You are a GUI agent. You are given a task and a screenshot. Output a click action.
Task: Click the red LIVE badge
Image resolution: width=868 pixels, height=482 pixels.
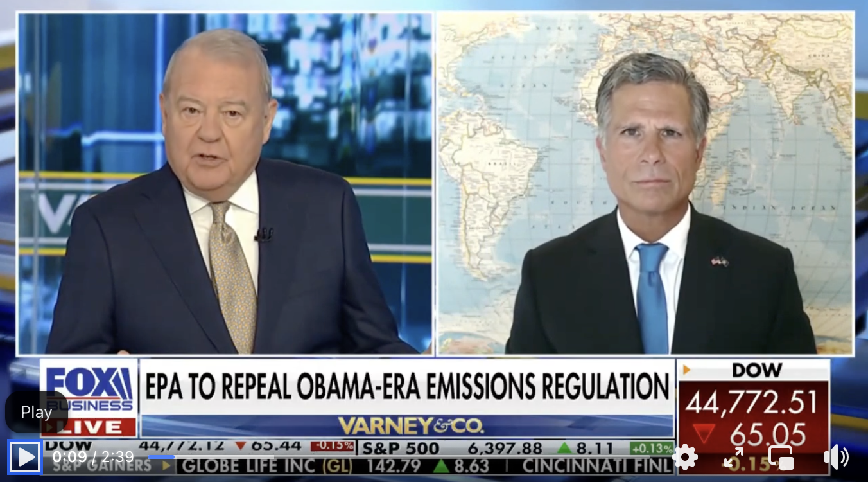pyautogui.click(x=89, y=427)
